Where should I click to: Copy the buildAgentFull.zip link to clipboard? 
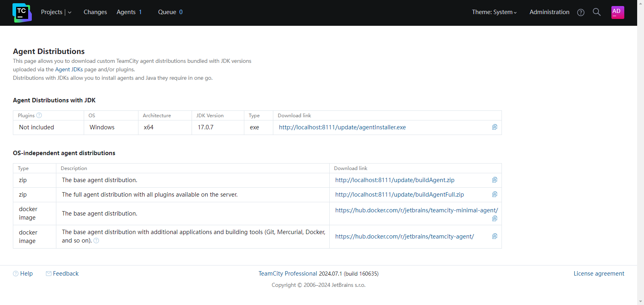click(495, 194)
